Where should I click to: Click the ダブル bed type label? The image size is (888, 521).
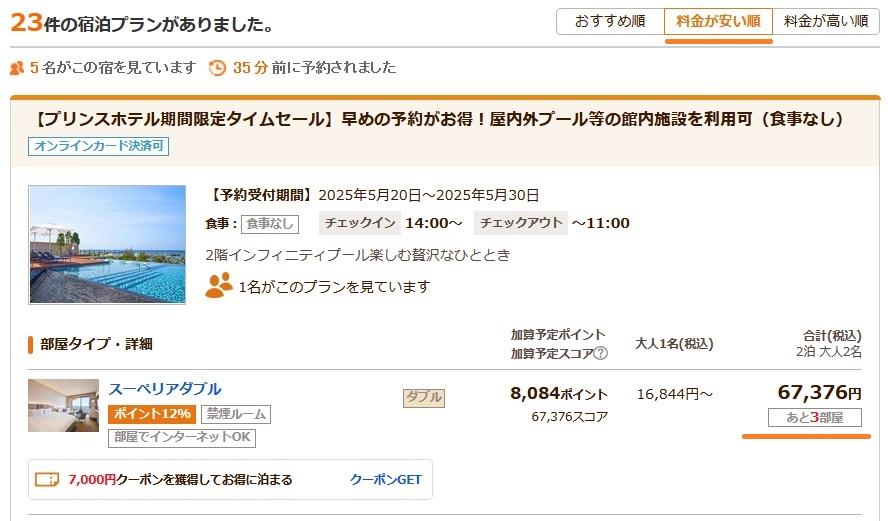[x=424, y=397]
